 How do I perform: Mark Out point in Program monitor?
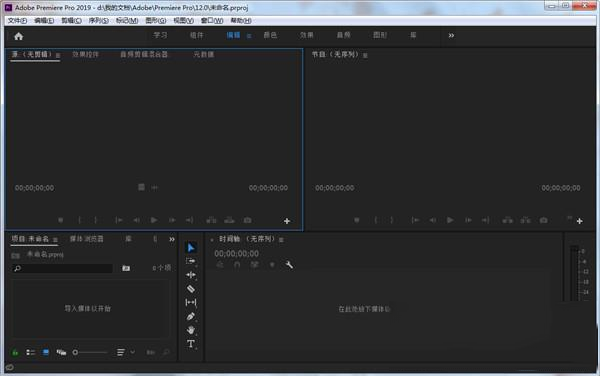coord(391,220)
